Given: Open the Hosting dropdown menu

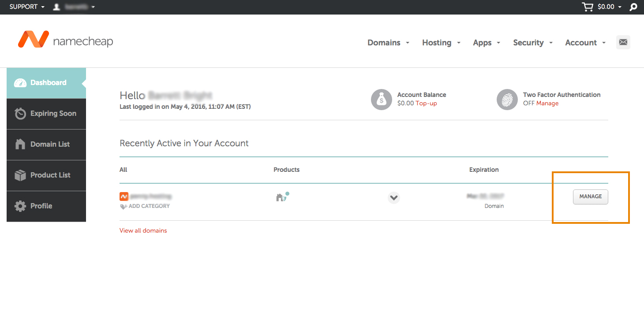Looking at the screenshot, I should point(441,43).
